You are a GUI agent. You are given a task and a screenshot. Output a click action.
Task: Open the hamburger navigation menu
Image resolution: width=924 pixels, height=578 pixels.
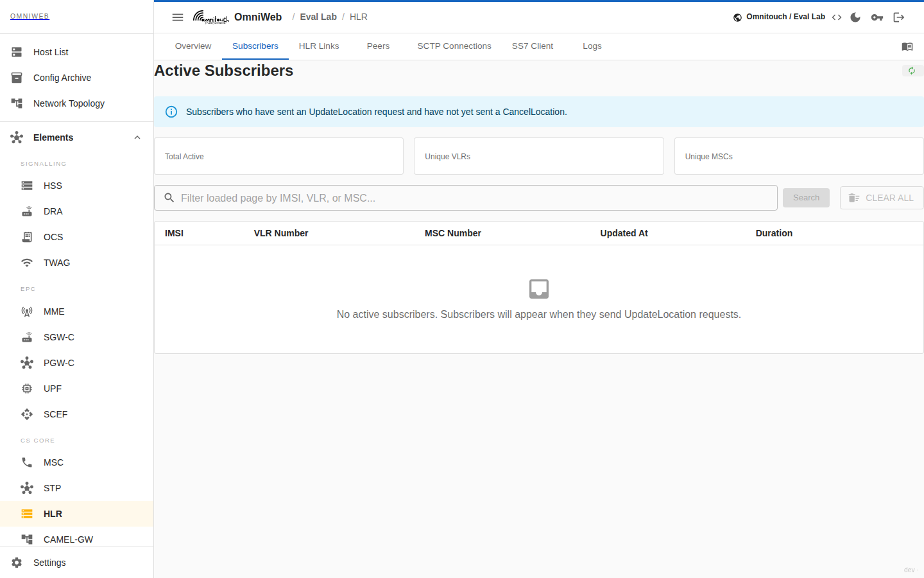[x=178, y=17]
